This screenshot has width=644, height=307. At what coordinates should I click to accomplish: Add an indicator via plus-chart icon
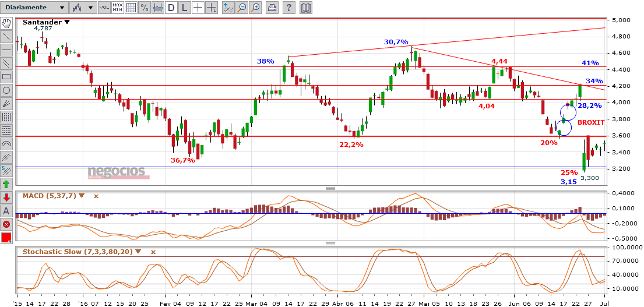coord(228,7)
